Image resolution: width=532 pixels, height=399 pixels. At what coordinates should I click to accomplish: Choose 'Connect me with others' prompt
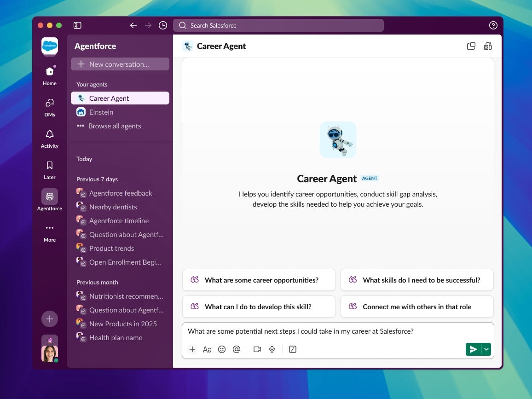417,306
